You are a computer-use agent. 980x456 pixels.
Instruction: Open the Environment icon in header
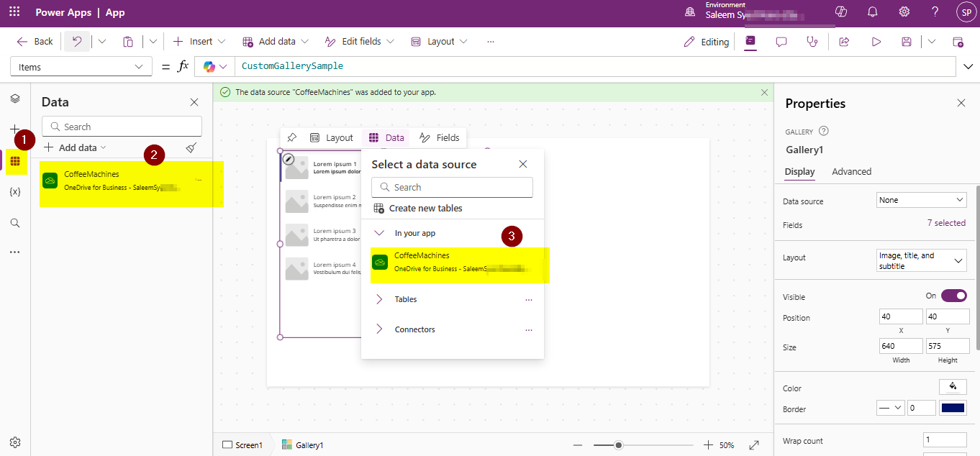tap(690, 12)
